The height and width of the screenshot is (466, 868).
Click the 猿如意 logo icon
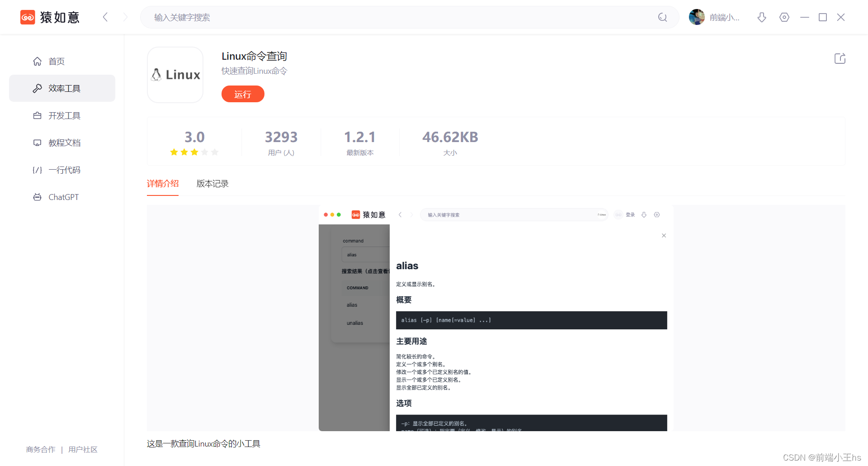28,17
